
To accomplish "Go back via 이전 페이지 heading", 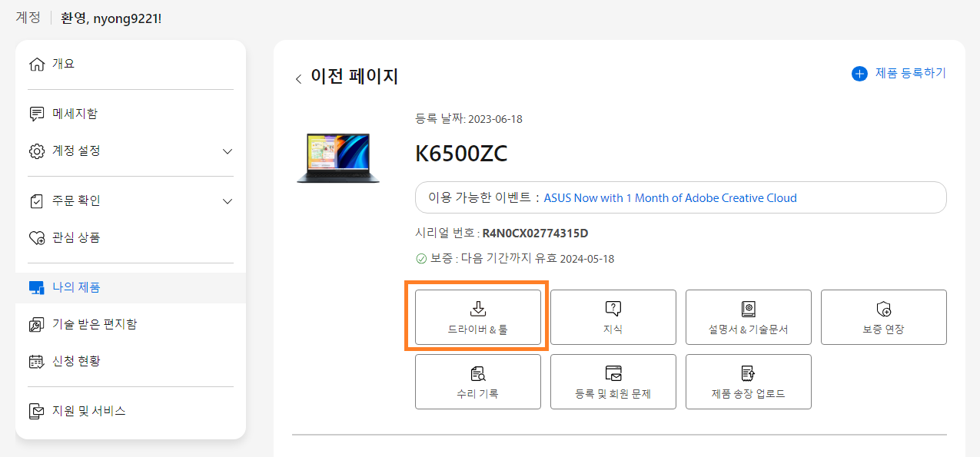I will pyautogui.click(x=354, y=77).
